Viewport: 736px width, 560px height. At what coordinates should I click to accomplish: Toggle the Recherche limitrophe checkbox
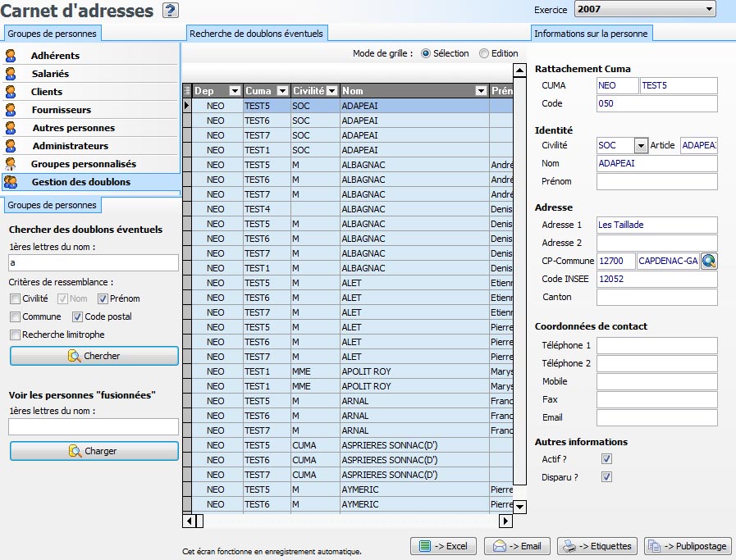pos(15,335)
